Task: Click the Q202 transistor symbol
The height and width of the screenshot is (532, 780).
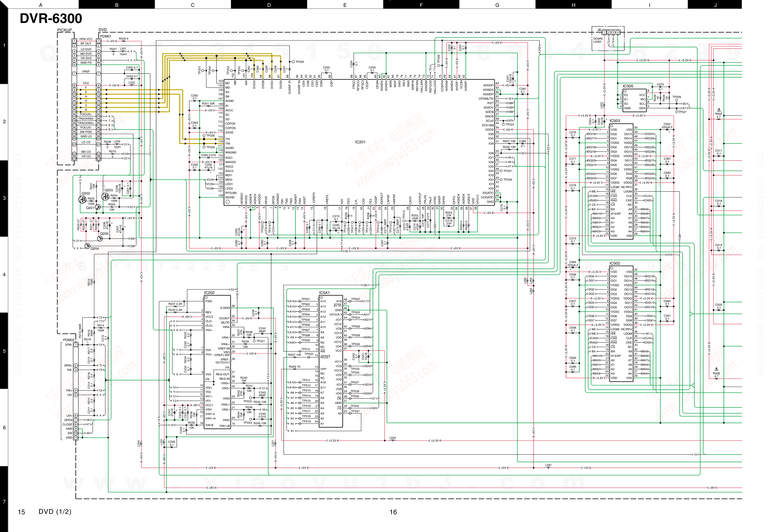Action: point(83,199)
